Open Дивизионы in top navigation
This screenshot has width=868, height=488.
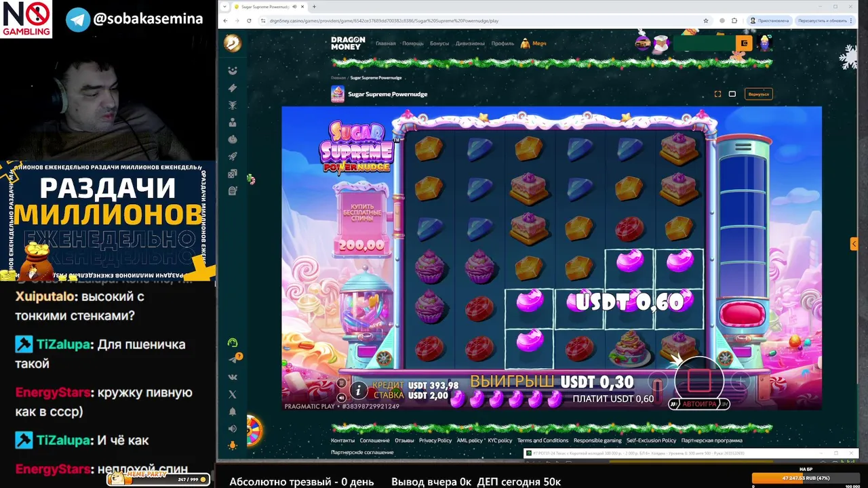470,43
